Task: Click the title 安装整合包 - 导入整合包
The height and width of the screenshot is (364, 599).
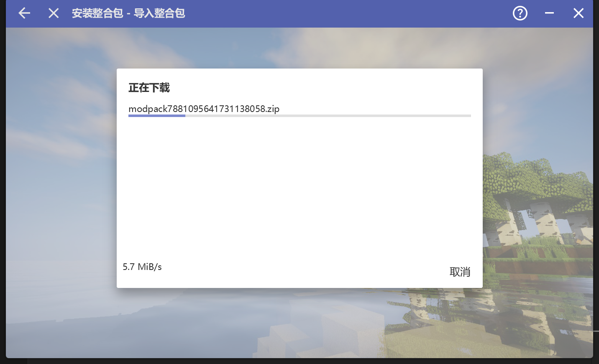Action: [x=128, y=13]
